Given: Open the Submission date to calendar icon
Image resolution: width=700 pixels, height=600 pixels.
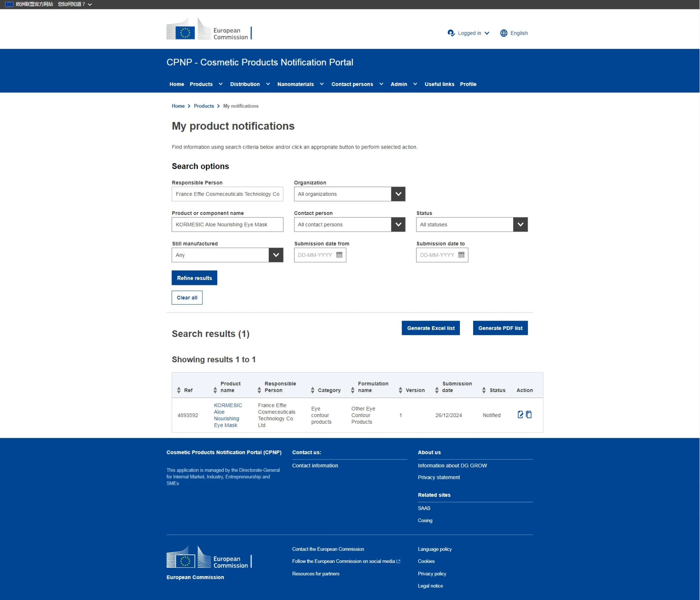Looking at the screenshot, I should coord(461,255).
